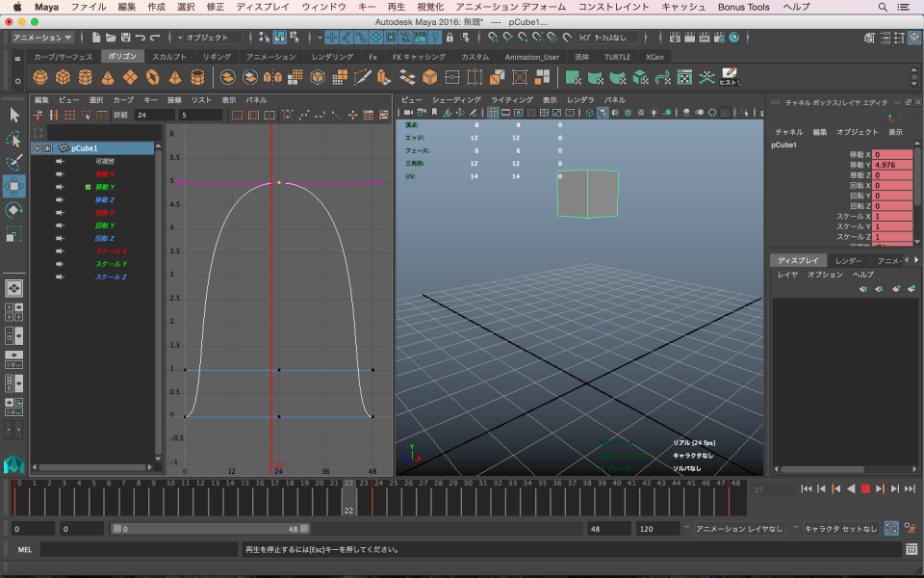Open the shelf tab list menu
The height and width of the screenshot is (578, 924).
[x=17, y=59]
